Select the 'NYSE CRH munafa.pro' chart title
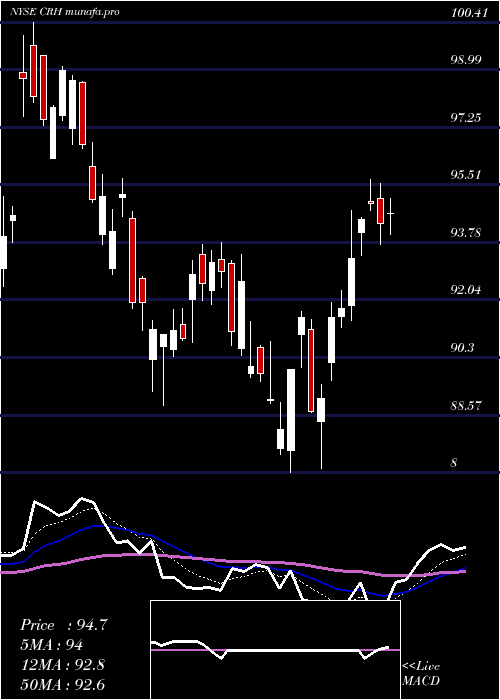 click(x=65, y=12)
